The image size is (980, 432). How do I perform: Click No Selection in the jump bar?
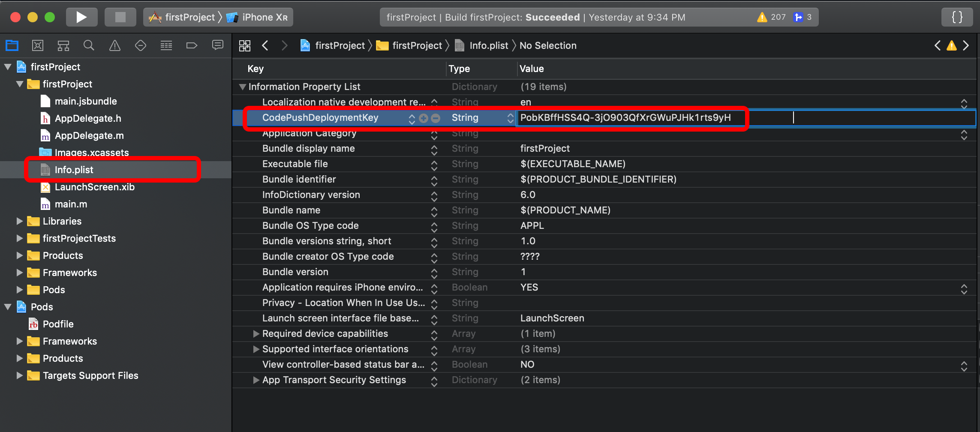(x=548, y=45)
